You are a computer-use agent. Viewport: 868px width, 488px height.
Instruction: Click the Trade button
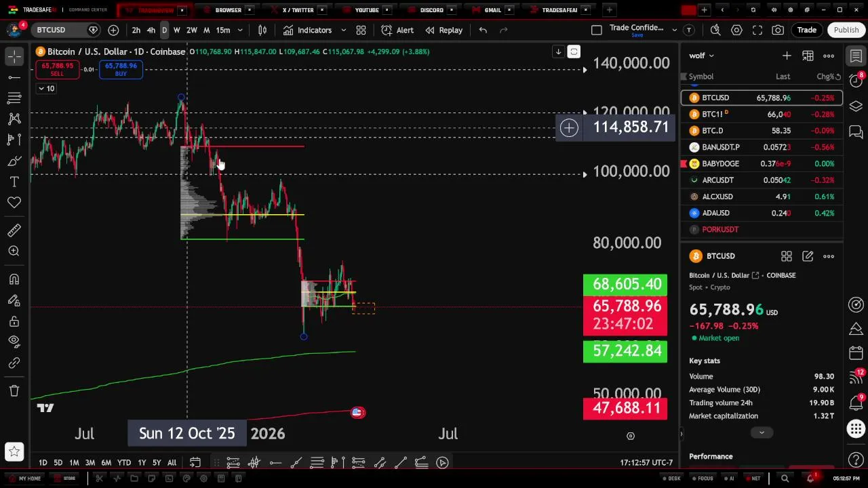[x=806, y=30]
